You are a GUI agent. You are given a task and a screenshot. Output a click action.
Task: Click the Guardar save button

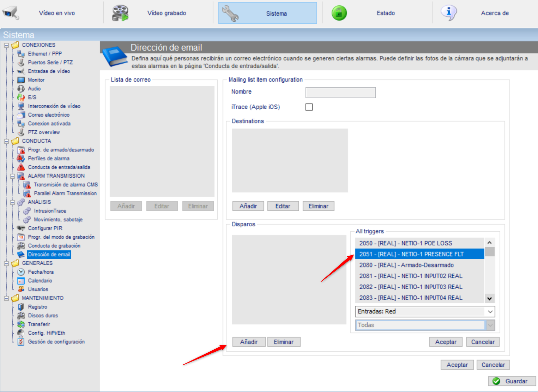tap(512, 381)
